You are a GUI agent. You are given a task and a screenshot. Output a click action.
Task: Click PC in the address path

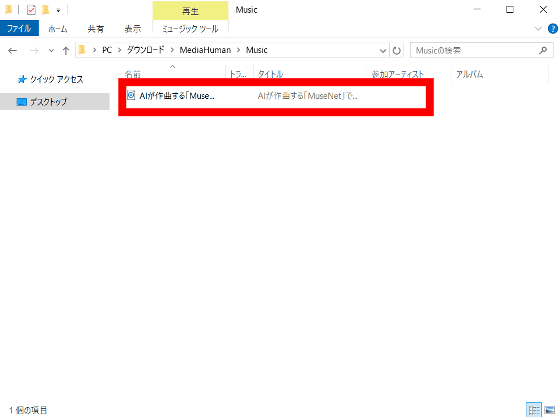(x=107, y=50)
